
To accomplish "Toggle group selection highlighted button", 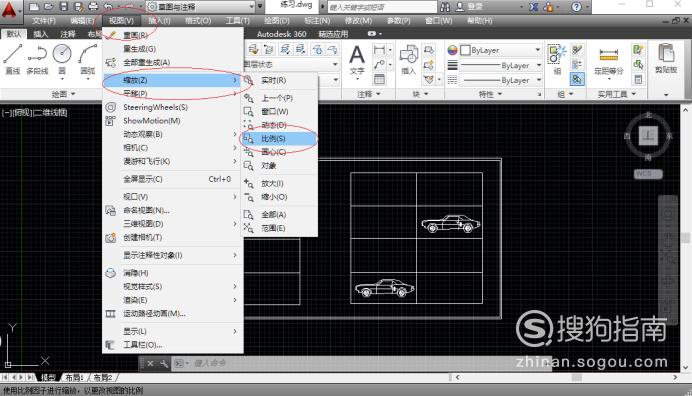I will tap(577, 79).
